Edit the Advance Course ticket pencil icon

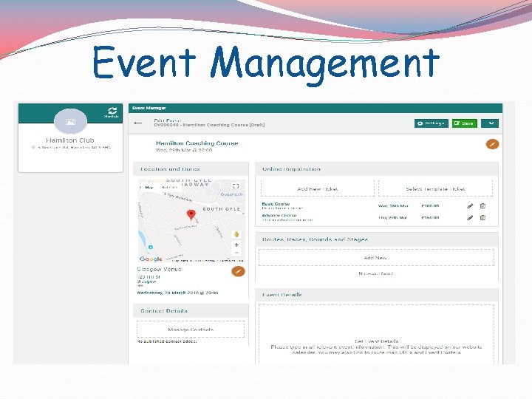[470, 218]
